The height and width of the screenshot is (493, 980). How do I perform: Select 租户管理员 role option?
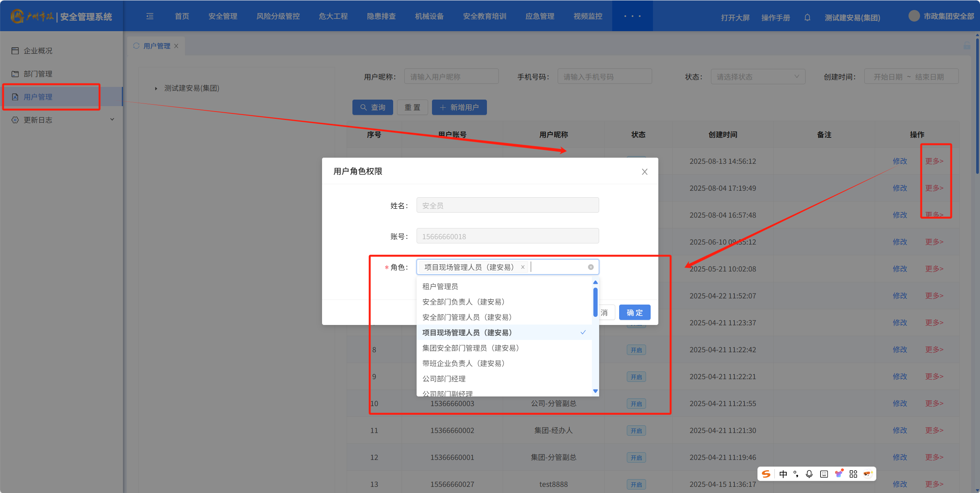(x=440, y=286)
